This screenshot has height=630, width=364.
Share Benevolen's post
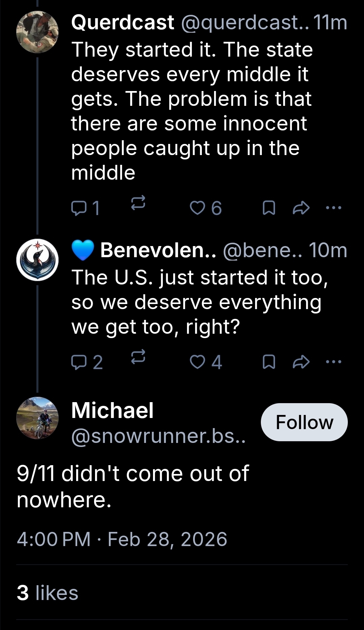301,362
